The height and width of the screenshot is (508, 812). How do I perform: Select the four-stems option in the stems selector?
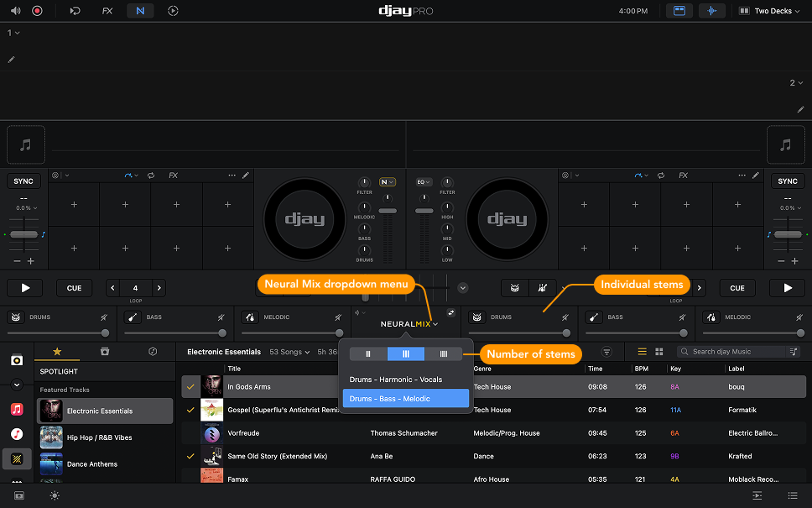(x=443, y=354)
